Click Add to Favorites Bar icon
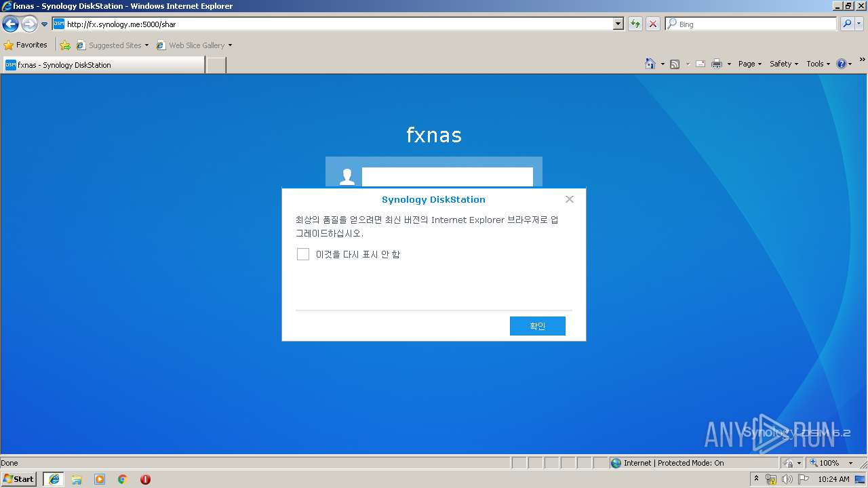868x488 pixels. (65, 45)
